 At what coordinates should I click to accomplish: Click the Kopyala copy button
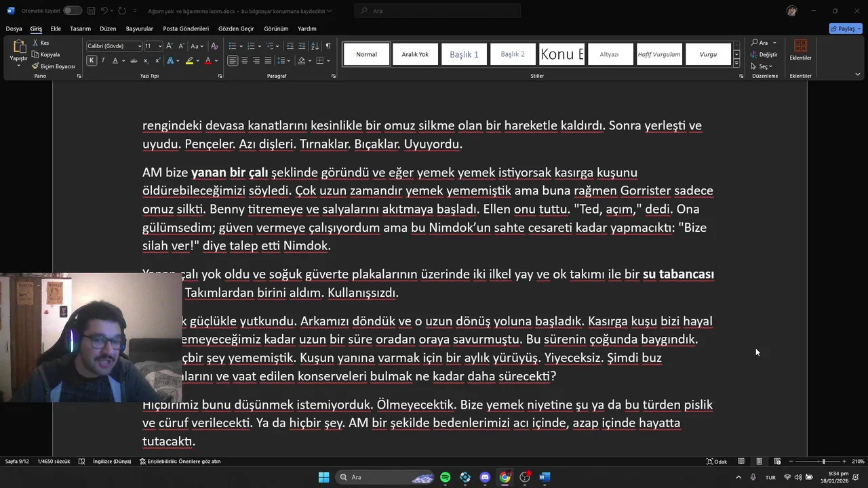tap(46, 54)
